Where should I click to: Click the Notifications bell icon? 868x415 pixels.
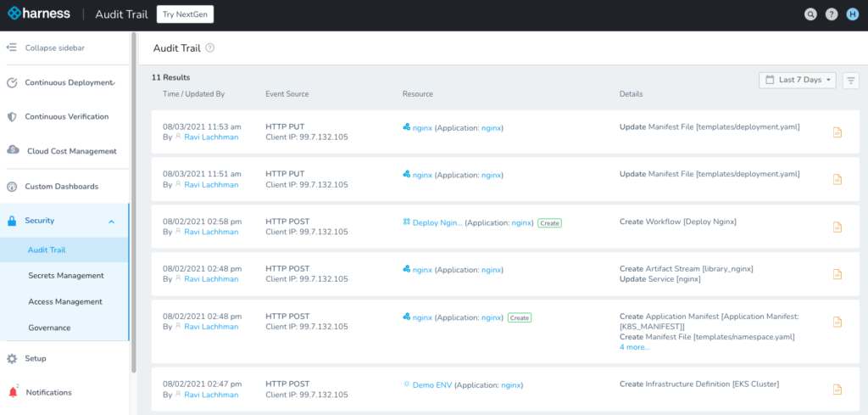point(13,392)
